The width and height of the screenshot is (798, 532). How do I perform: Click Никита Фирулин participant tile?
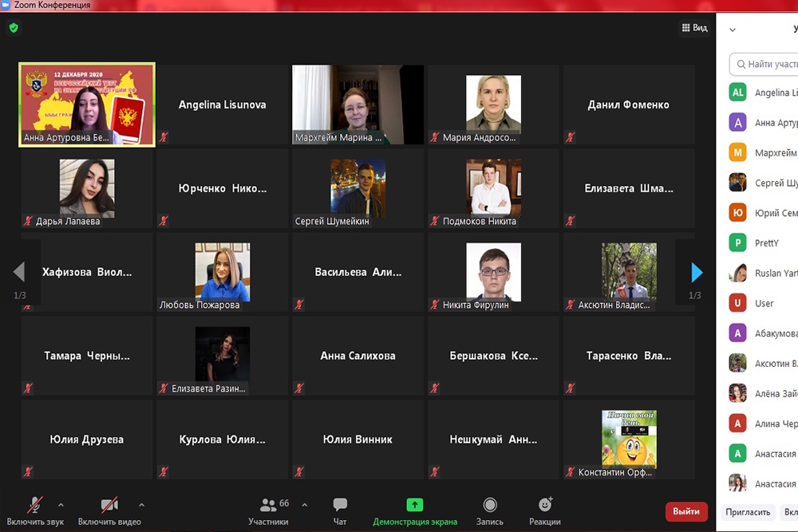494,272
